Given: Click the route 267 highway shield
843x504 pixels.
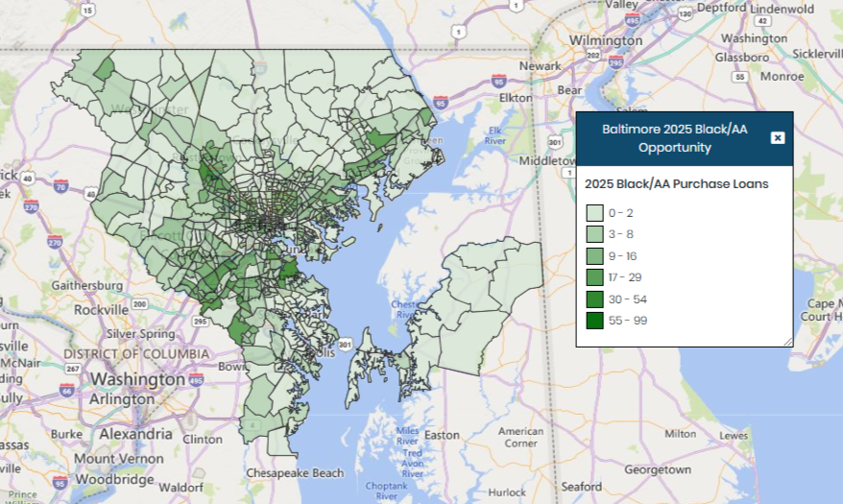Looking at the screenshot, I should 73,369.
